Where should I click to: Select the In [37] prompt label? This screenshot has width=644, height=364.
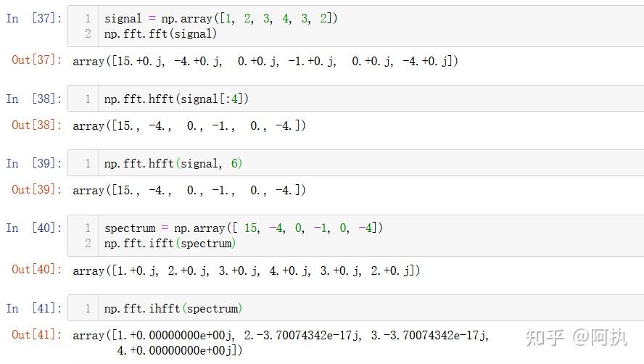pyautogui.click(x=33, y=18)
